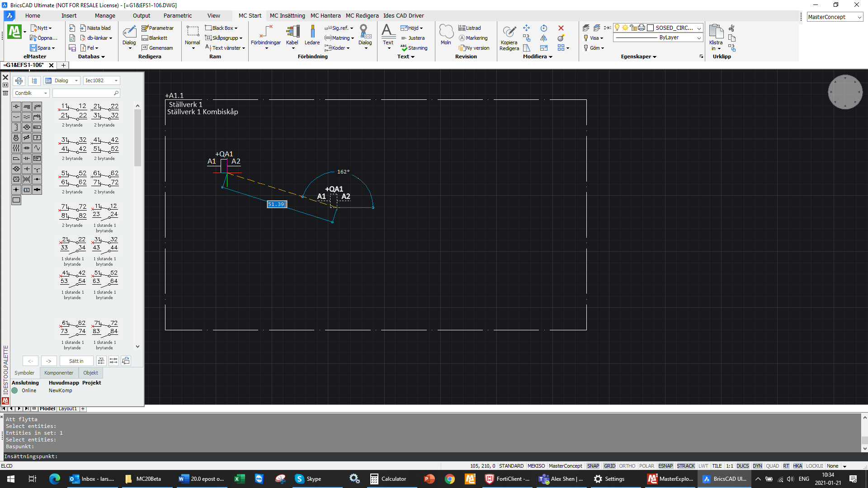
Task: Toggle ORTHO mode in status bar
Action: 627,466
